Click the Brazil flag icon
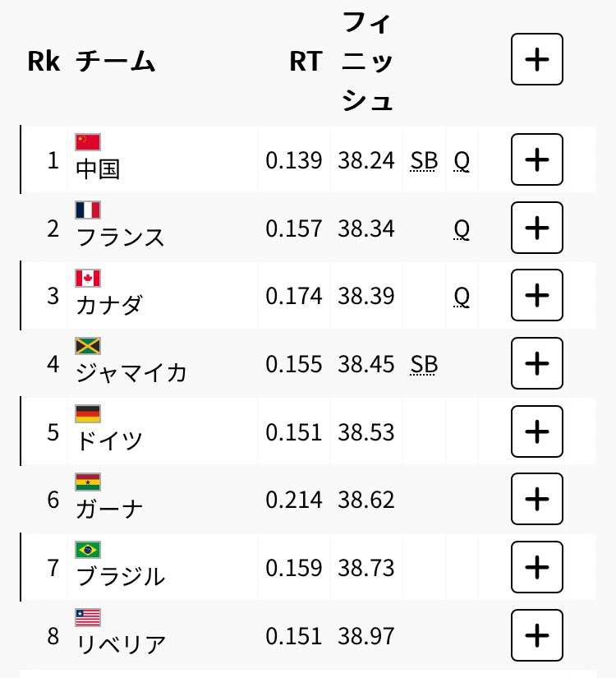This screenshot has height=678, width=616. 88,550
